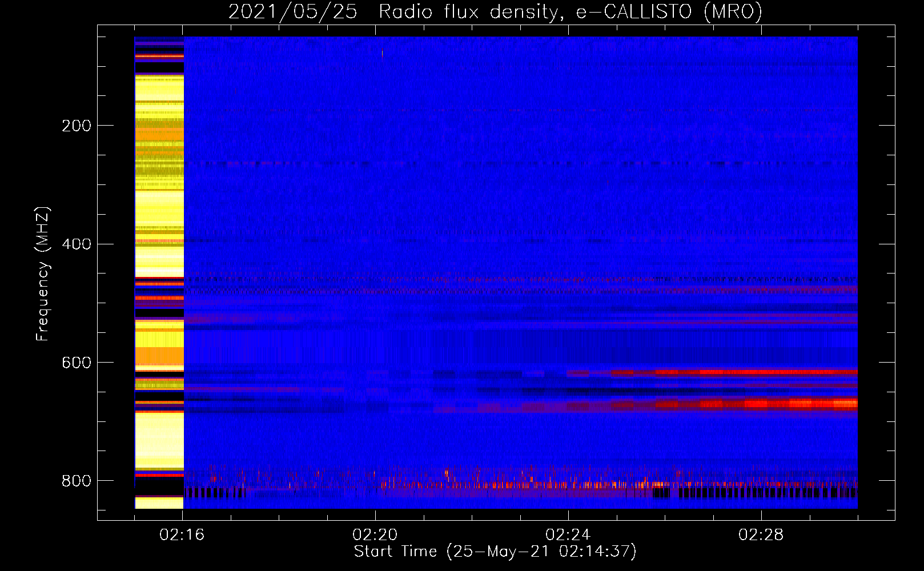924x571 pixels.
Task: Click the 02:24 time tick label
Action: tap(568, 535)
